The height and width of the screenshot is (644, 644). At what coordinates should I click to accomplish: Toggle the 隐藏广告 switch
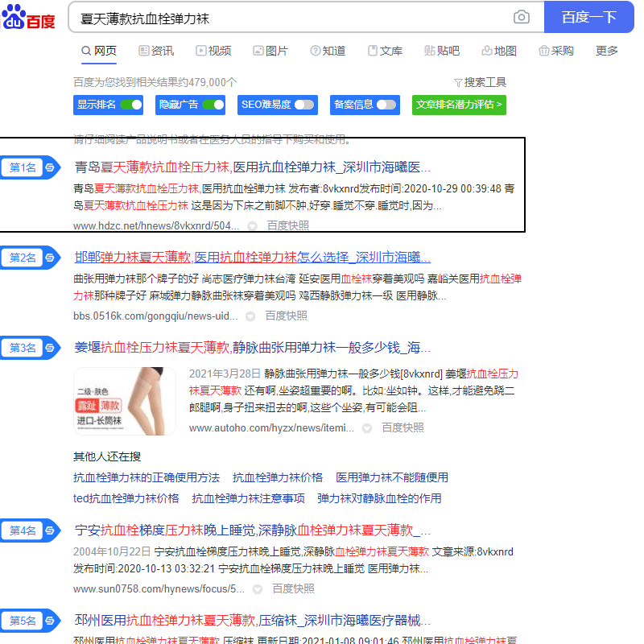213,105
